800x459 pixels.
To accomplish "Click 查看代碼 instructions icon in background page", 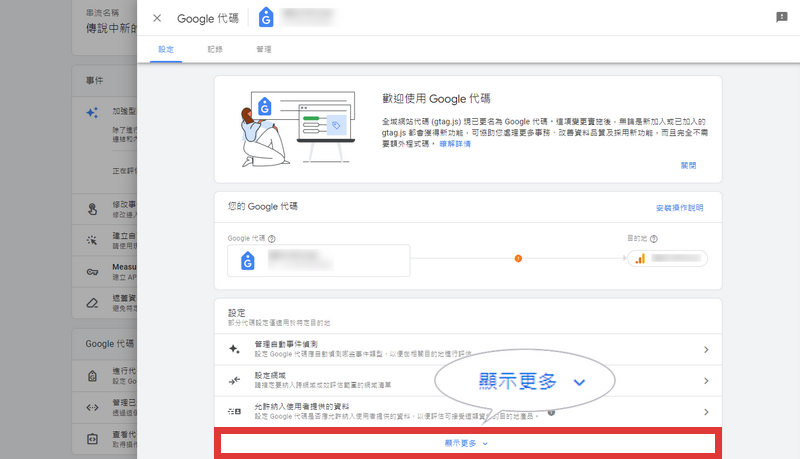I will pyautogui.click(x=92, y=439).
